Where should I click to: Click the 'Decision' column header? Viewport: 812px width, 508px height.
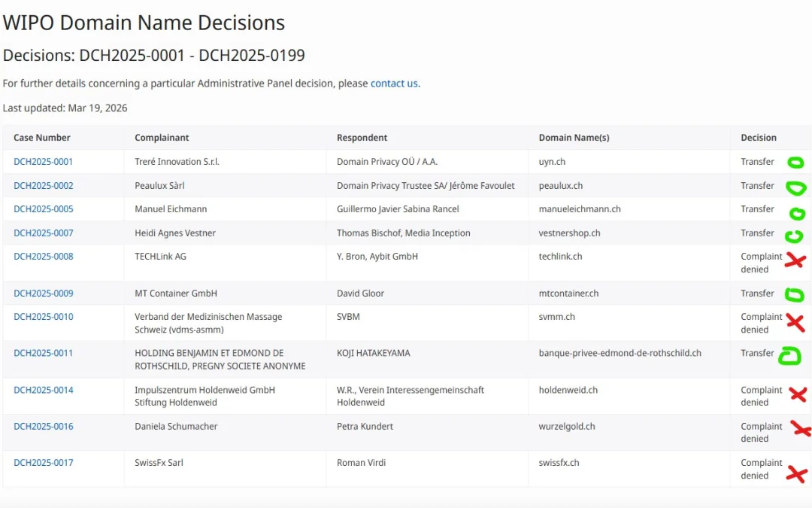click(x=759, y=138)
